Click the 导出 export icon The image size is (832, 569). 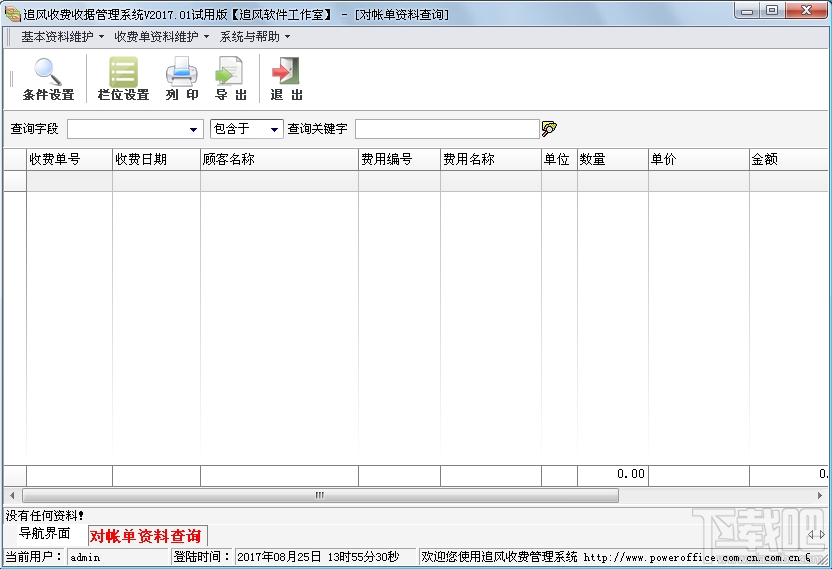(231, 79)
